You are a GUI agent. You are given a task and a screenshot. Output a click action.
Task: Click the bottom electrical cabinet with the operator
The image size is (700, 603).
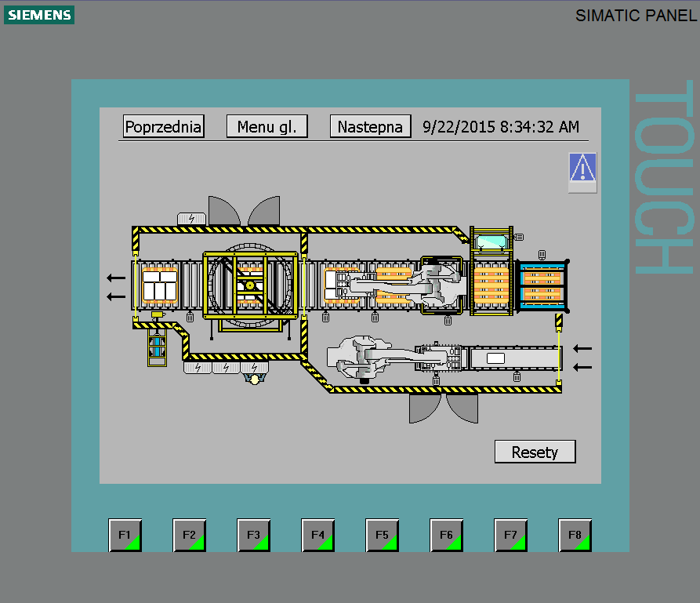(x=255, y=367)
